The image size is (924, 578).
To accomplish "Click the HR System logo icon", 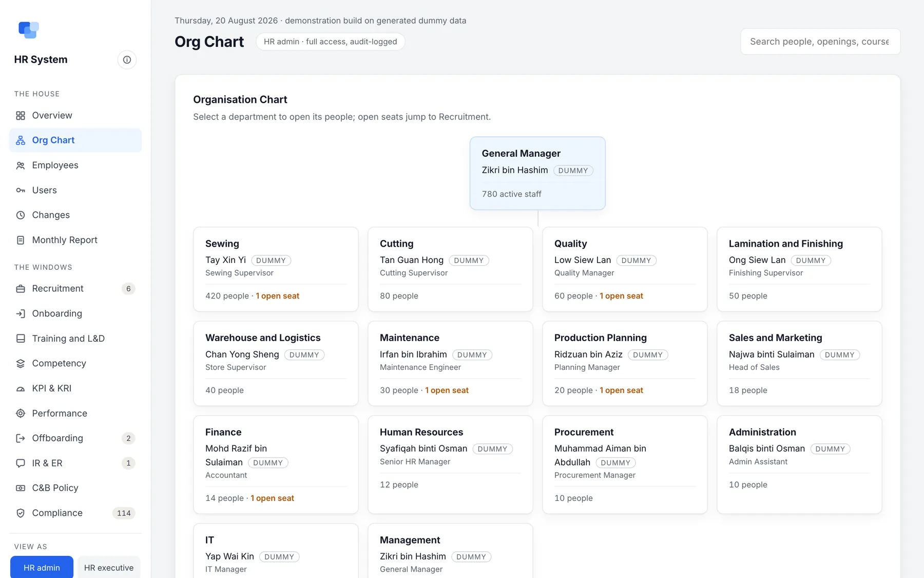I will pos(28,30).
